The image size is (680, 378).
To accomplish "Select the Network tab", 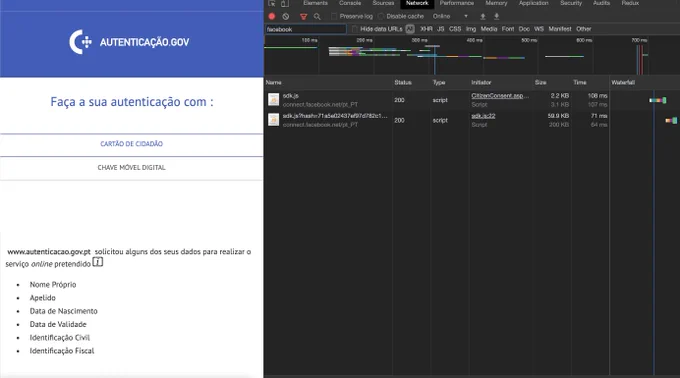I will click(x=417, y=3).
